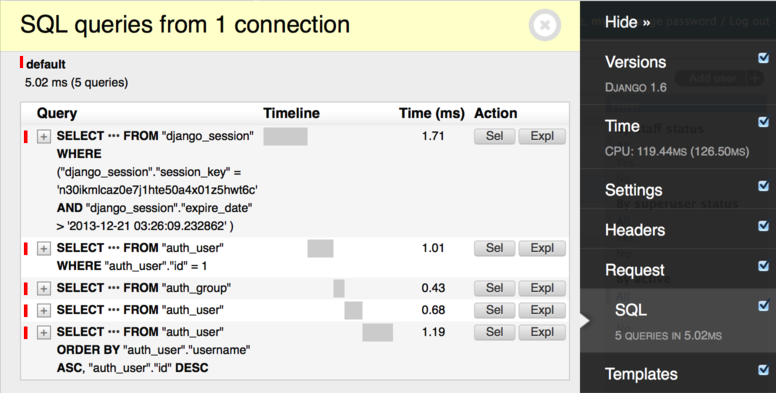Viewport: 776px width, 393px height.
Task: Click Expl for the 1.19 ms query
Action: point(542,332)
